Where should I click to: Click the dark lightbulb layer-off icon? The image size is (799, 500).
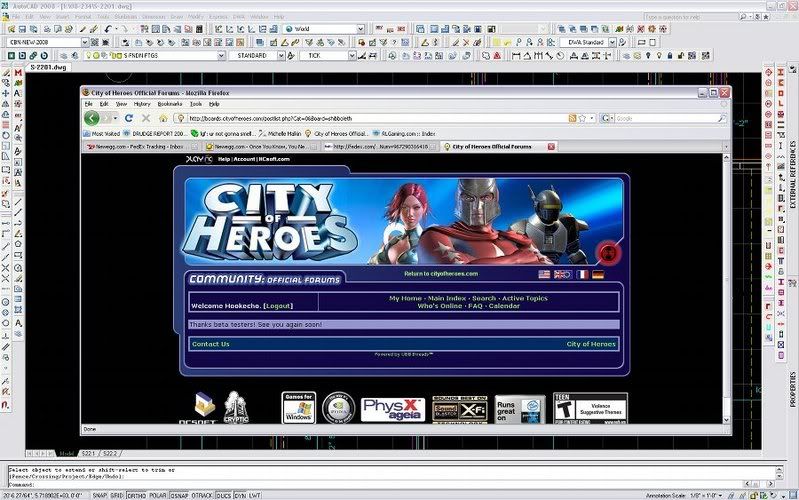(x=648, y=56)
